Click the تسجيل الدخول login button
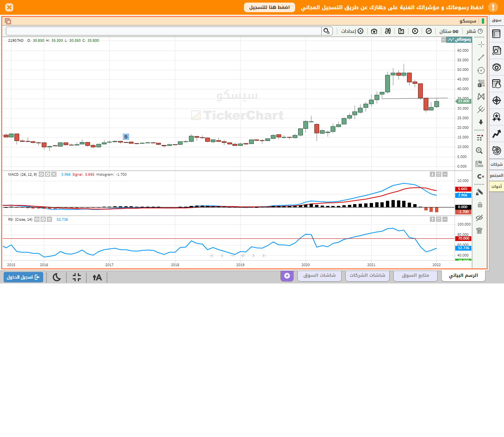 (x=23, y=277)
